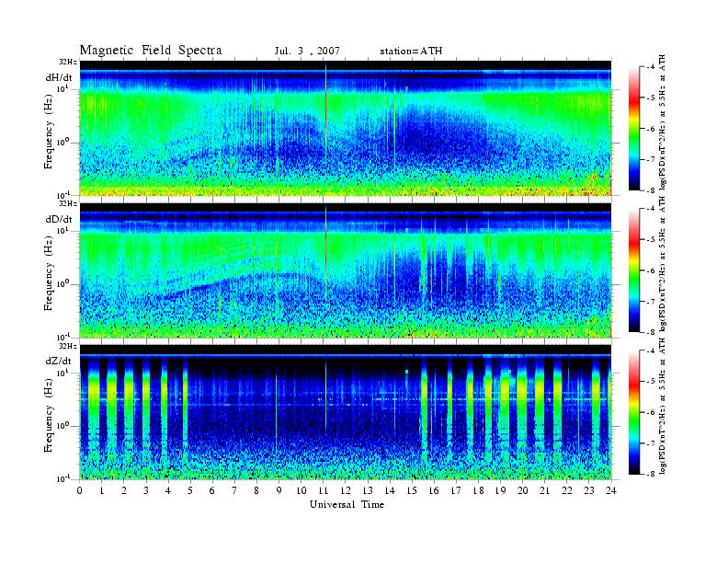Click the hour '8' tick on the time axis

[x=256, y=490]
